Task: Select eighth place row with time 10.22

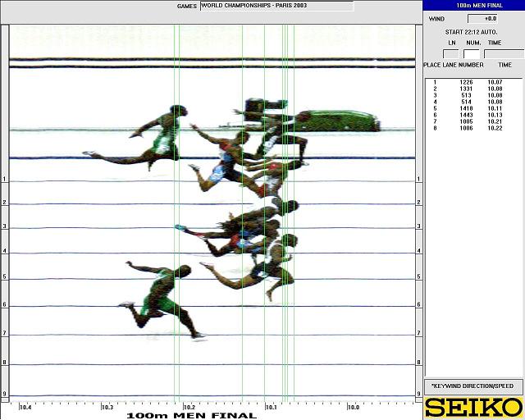Action: (472, 128)
